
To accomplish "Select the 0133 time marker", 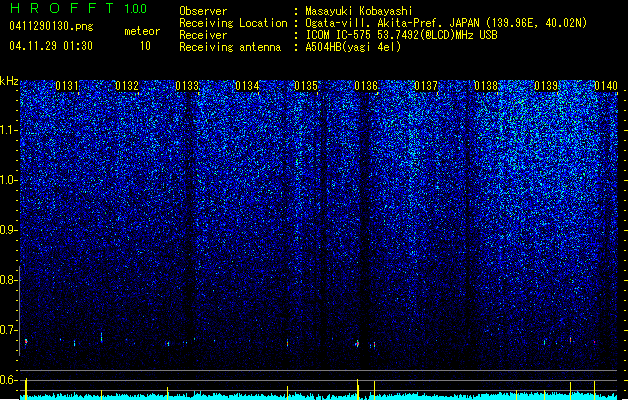I will 187,86.
